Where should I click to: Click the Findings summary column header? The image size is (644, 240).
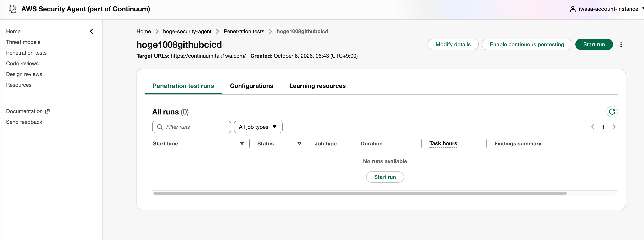click(517, 144)
